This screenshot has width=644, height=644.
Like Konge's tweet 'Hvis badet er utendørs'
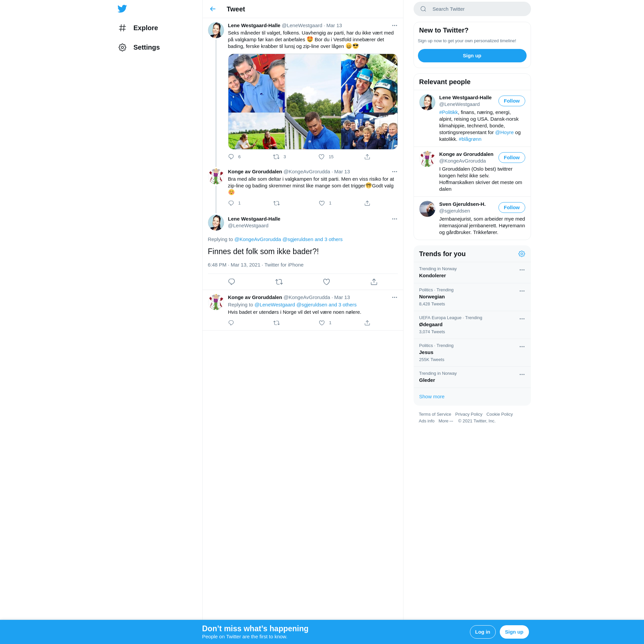322,323
